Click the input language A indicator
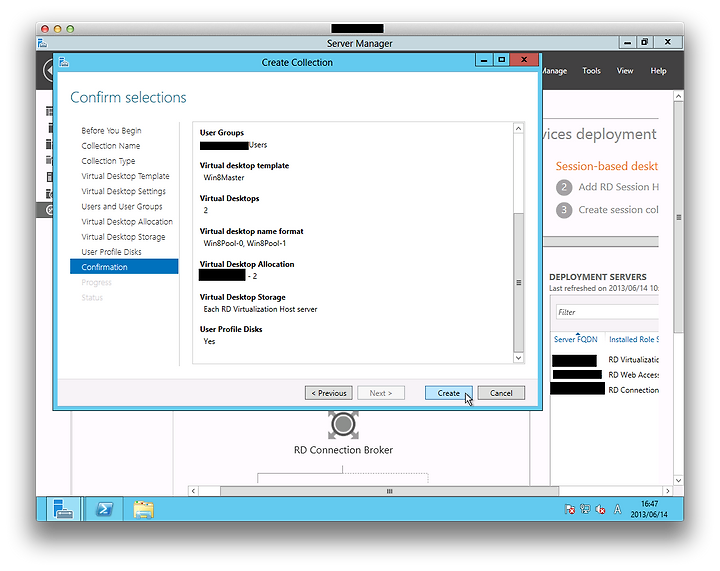 (x=618, y=509)
